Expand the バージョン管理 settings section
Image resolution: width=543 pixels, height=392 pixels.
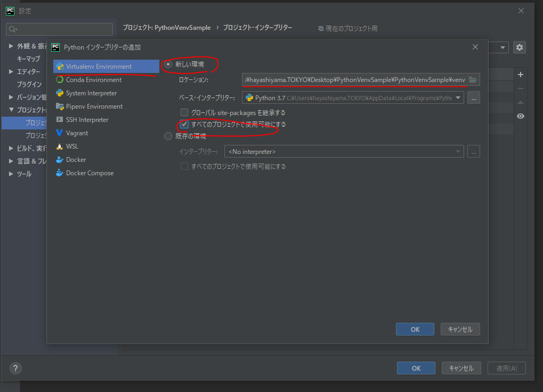[11, 97]
